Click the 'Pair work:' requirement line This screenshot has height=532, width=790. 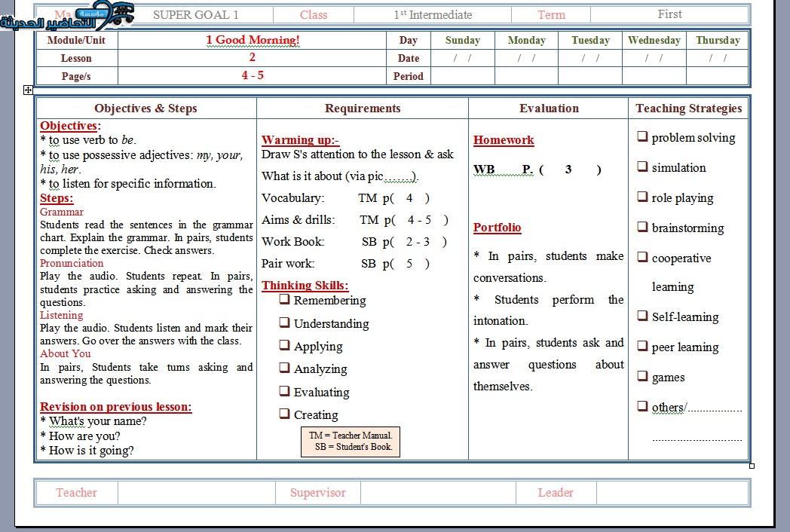345,264
